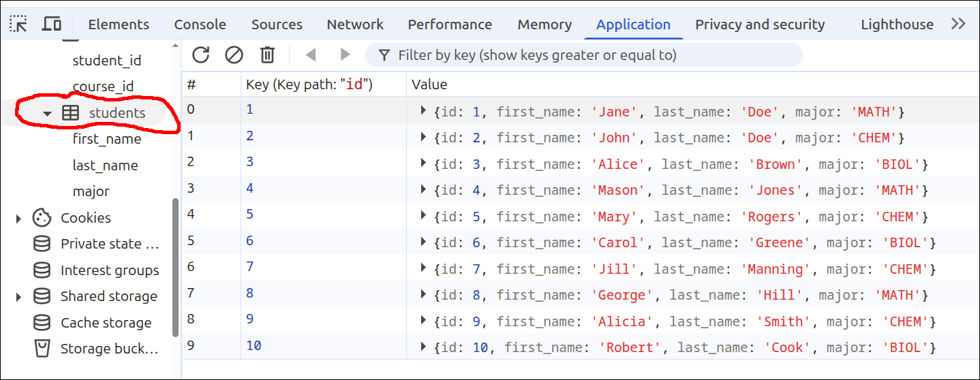
Task: Open the Console tab
Action: coord(200,25)
